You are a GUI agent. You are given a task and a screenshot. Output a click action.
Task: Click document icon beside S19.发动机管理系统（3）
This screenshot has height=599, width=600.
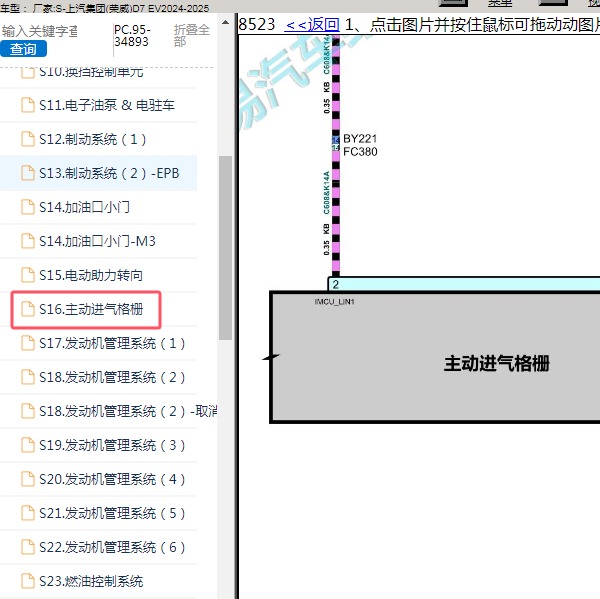[28, 446]
